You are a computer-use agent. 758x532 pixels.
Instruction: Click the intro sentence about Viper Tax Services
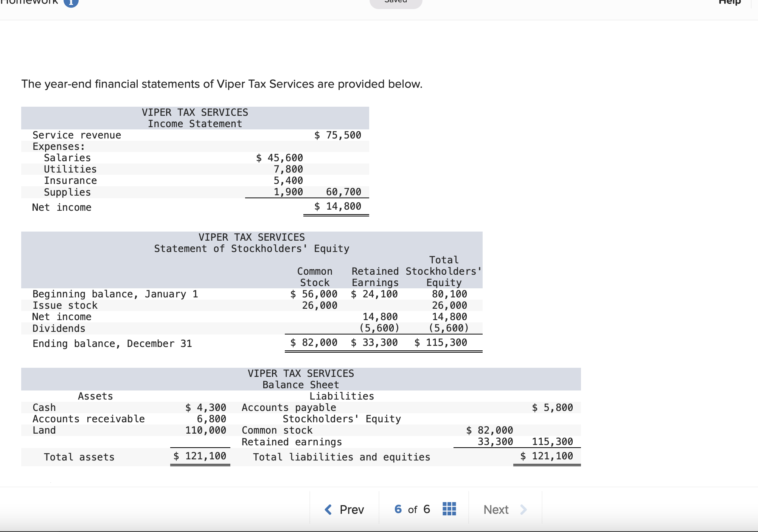tap(222, 84)
